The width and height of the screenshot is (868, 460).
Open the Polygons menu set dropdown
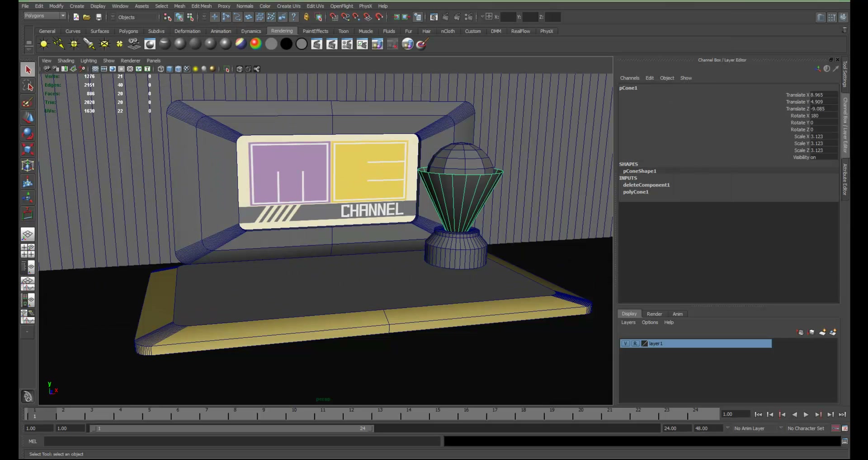(45, 16)
